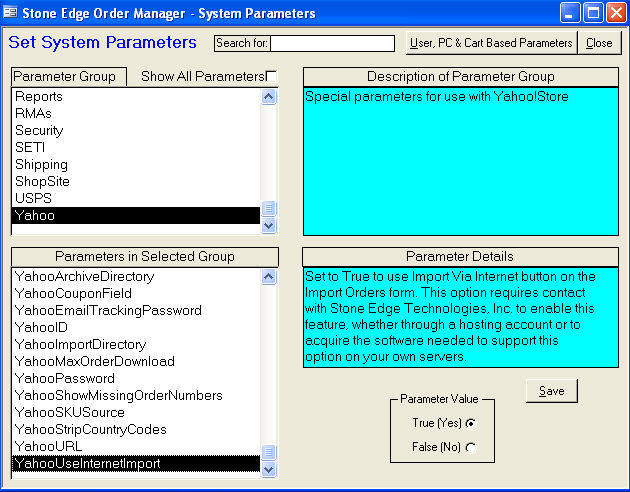Select ShopSite parameter group

point(136,181)
